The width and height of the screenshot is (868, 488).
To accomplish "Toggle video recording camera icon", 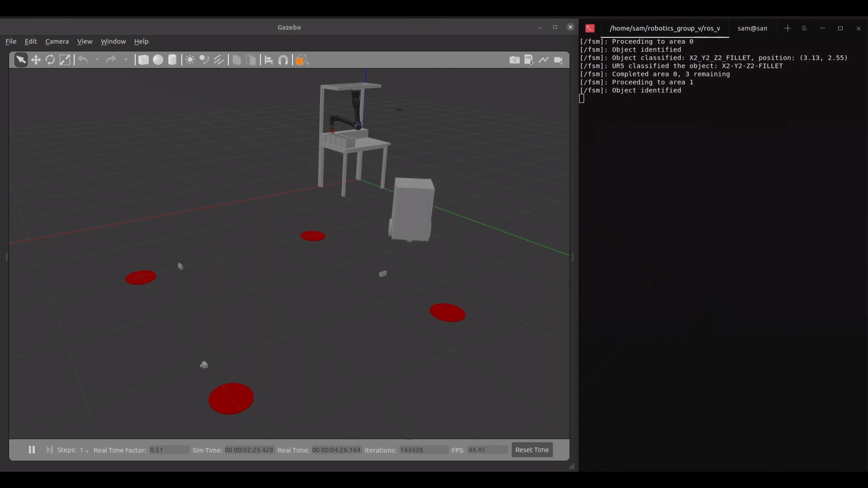I will coord(558,60).
